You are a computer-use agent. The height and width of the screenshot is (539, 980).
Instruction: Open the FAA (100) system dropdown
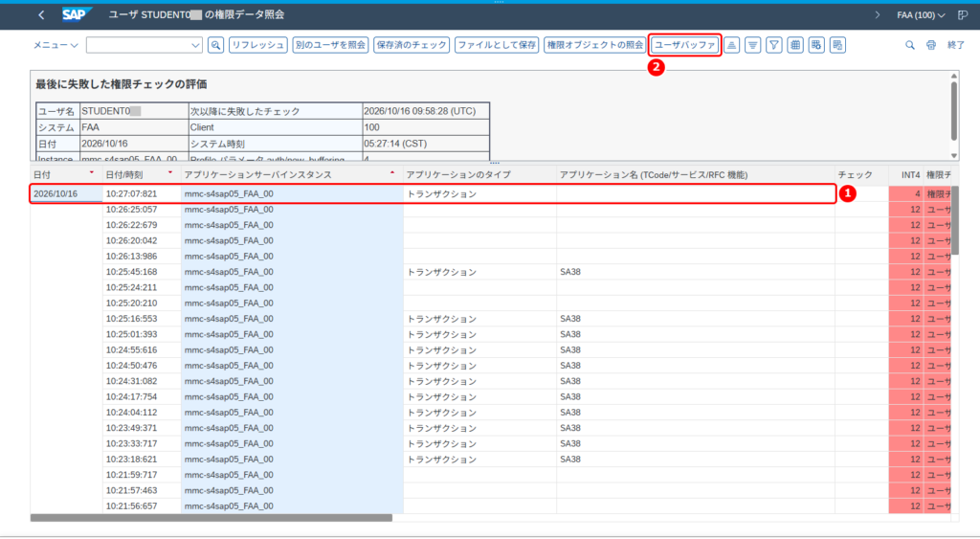point(921,15)
